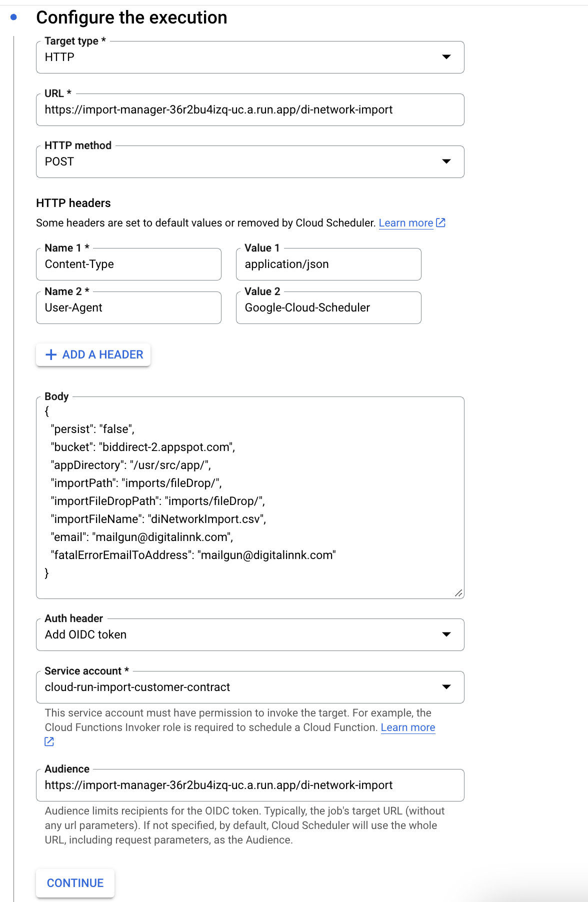Viewport: 588px width, 902px height.
Task: Open Learn more link about service account permissions
Action: [x=407, y=727]
